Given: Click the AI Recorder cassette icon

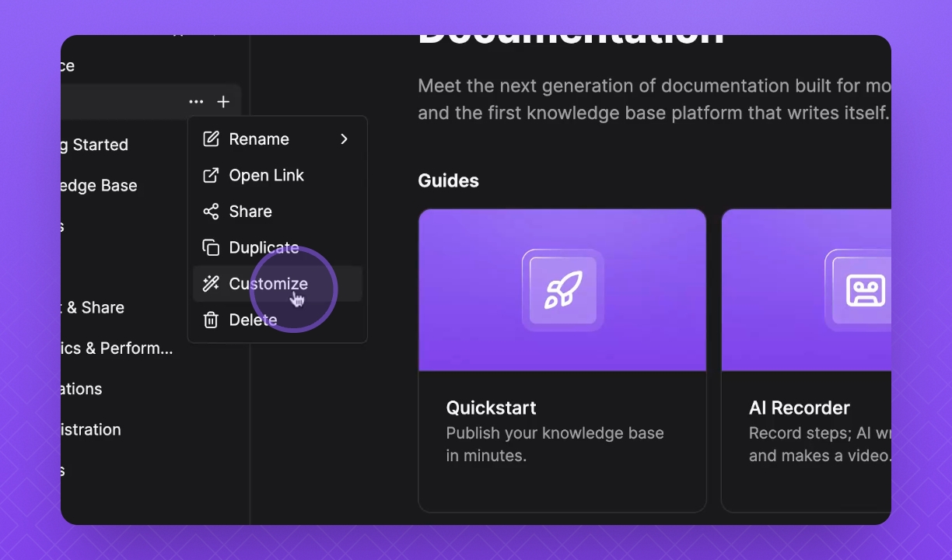Looking at the screenshot, I should 865,290.
